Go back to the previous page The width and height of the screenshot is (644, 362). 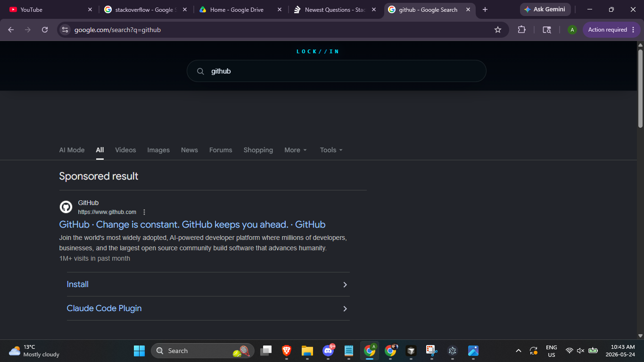[11, 30]
